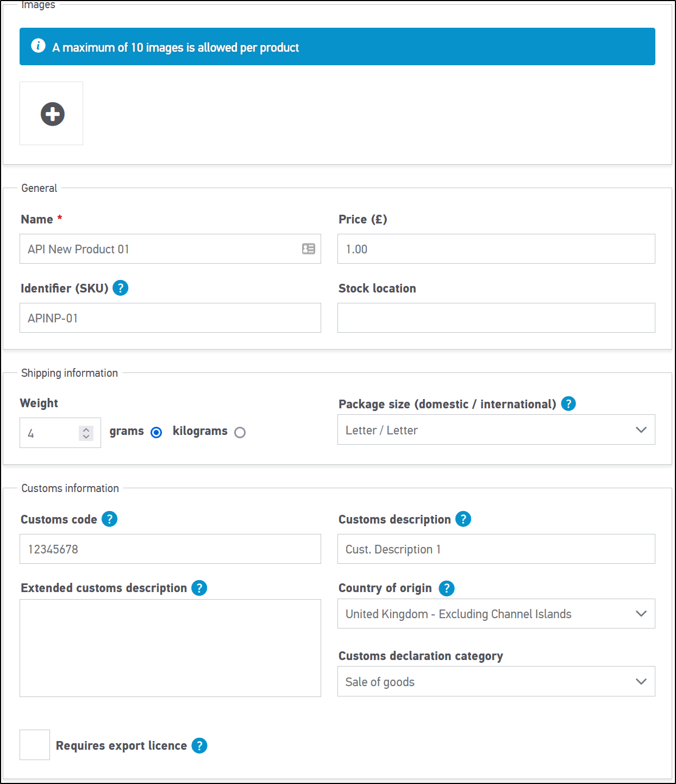The height and width of the screenshot is (784, 676).
Task: Click the Price input field
Action: point(496,249)
